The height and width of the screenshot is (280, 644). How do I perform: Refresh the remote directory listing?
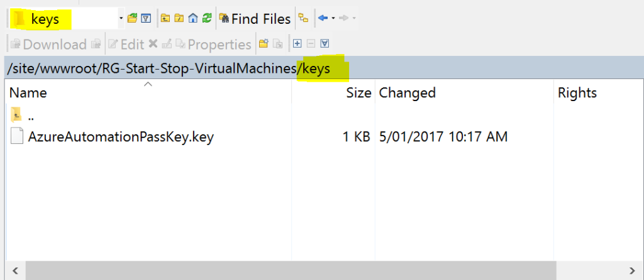tap(207, 19)
